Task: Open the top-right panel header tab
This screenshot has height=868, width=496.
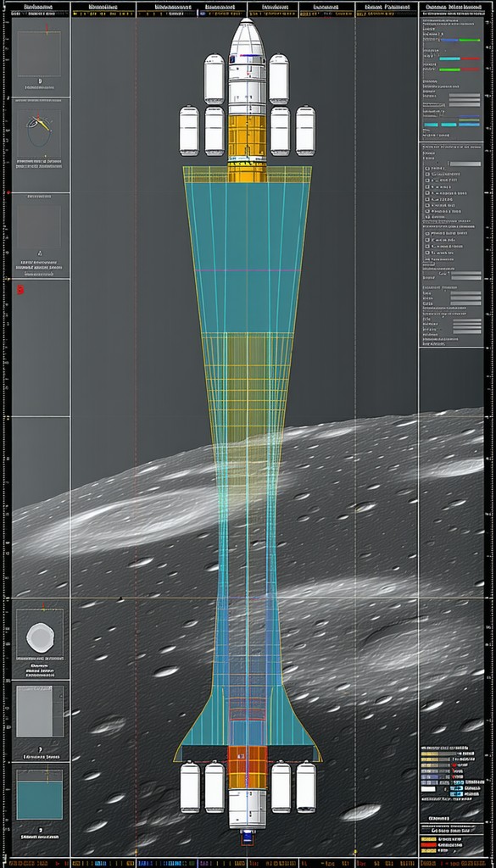Action: (451, 7)
